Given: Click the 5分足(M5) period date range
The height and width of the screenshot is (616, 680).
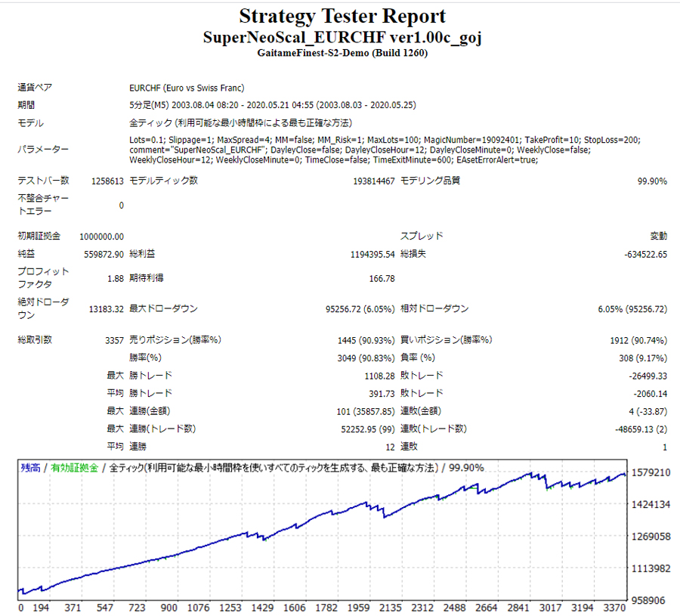Looking at the screenshot, I should point(272,105).
